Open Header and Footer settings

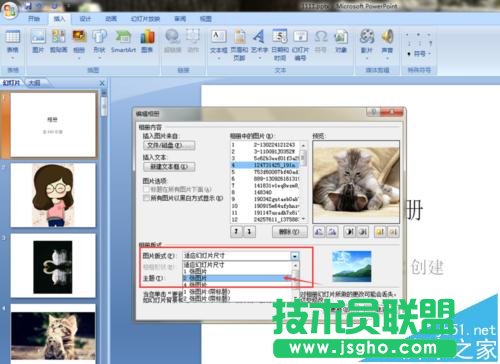pyautogui.click(x=239, y=45)
